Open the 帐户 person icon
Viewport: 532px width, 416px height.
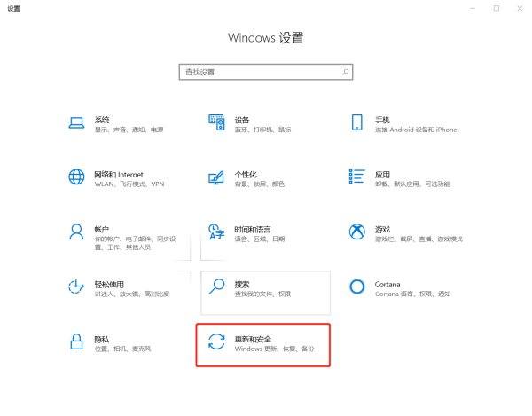pyautogui.click(x=76, y=232)
